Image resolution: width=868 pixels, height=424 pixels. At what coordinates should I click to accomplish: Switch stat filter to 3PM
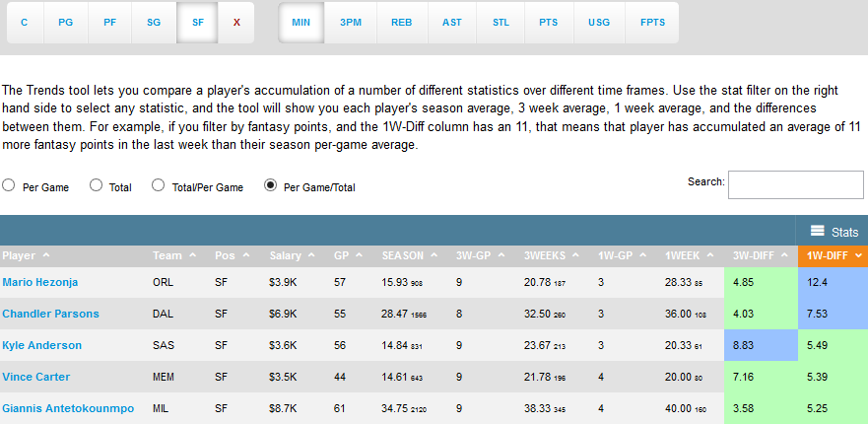coord(351,23)
